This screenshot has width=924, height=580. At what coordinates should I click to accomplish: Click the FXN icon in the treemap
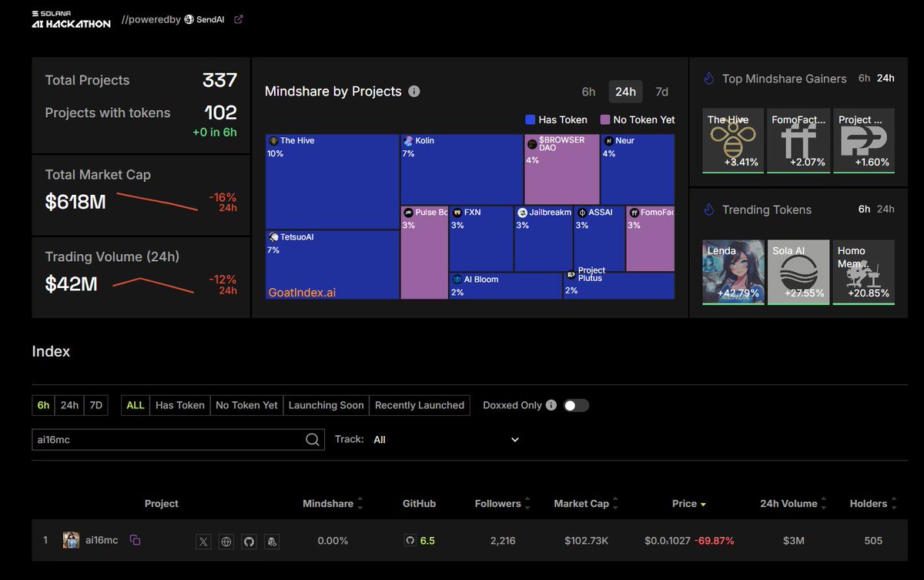pos(457,213)
